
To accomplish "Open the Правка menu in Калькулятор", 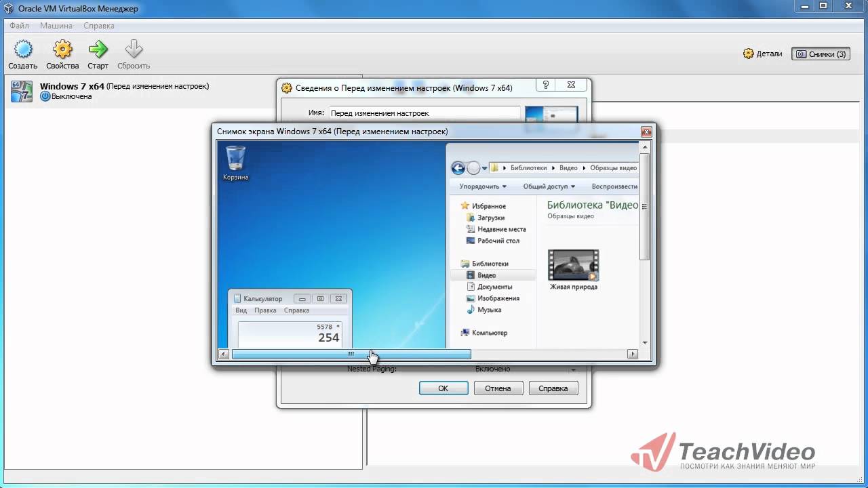I will coord(265,310).
